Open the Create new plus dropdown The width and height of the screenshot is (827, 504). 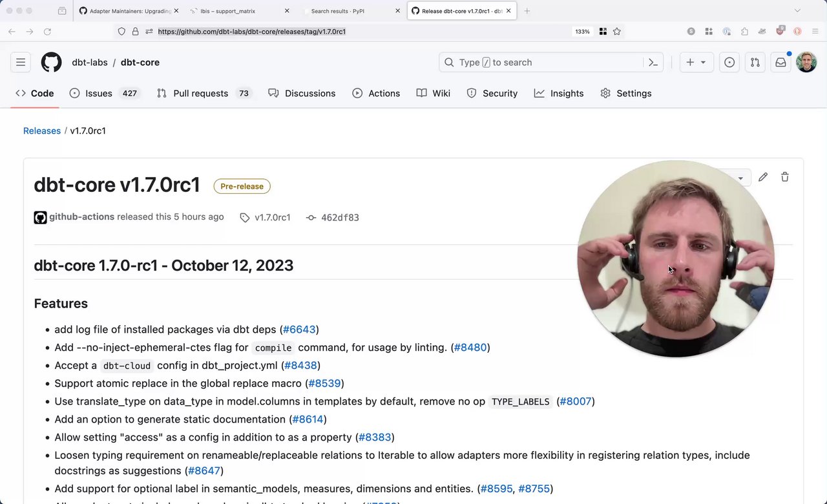coord(696,62)
